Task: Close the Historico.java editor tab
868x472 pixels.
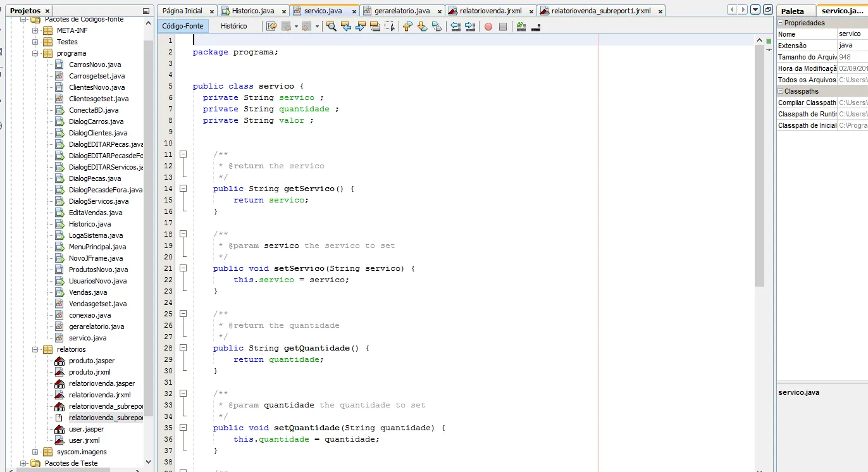Action: pos(283,11)
